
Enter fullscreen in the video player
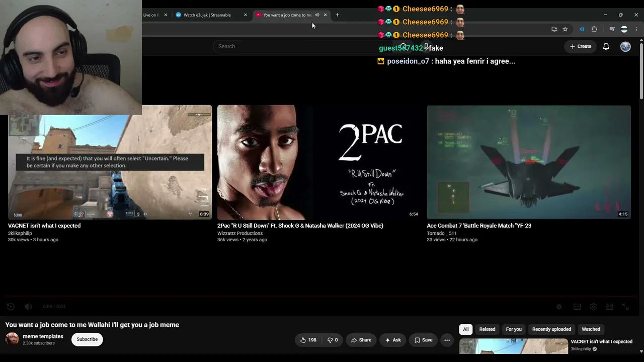coord(625,307)
